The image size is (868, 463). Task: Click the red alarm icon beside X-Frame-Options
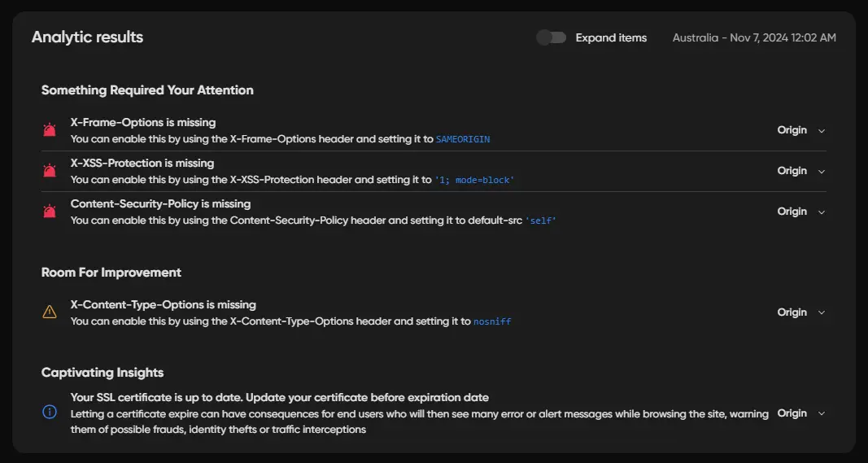(50, 130)
